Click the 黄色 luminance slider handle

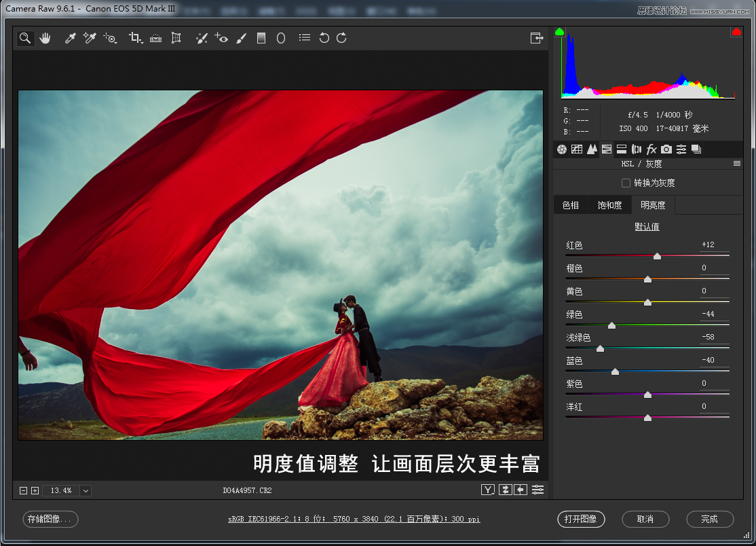(647, 302)
